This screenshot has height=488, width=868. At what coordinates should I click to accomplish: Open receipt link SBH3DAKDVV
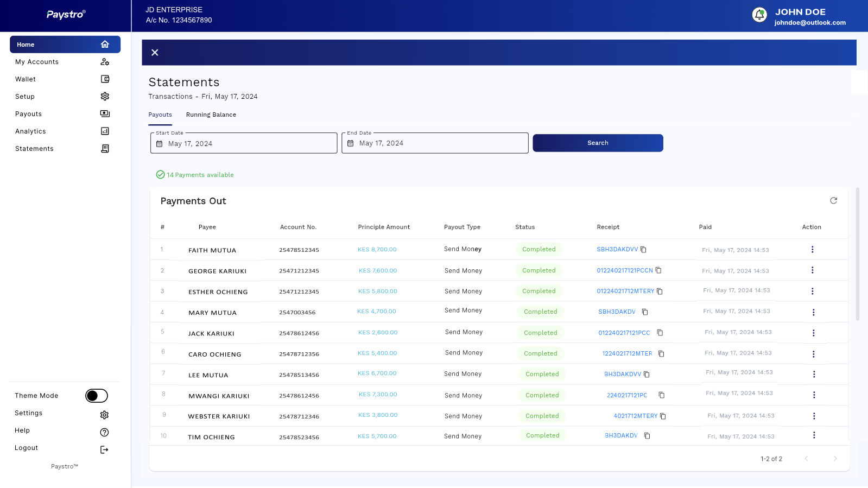tap(617, 250)
